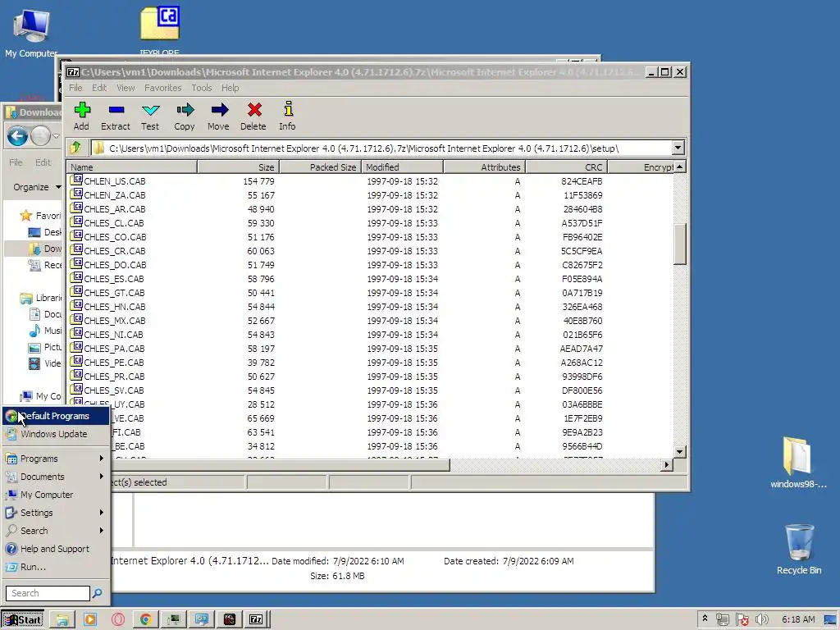Screen dimensions: 840x630
Task: Open Opera from the taskbar
Action: point(118,620)
